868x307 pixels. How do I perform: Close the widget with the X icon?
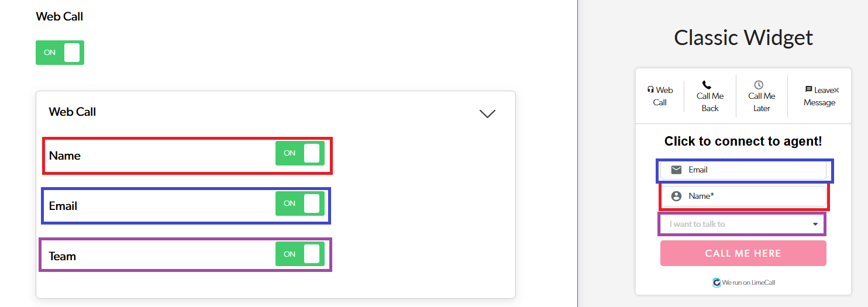click(x=836, y=90)
